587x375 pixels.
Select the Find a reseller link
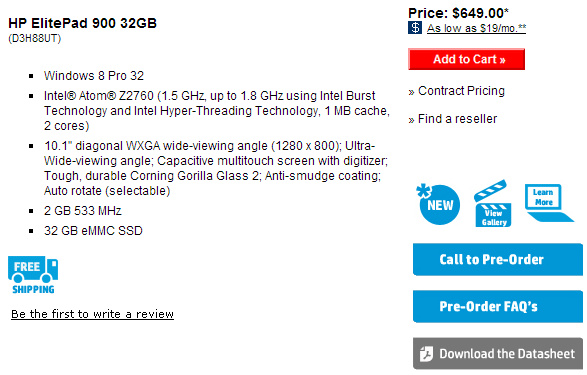(457, 119)
